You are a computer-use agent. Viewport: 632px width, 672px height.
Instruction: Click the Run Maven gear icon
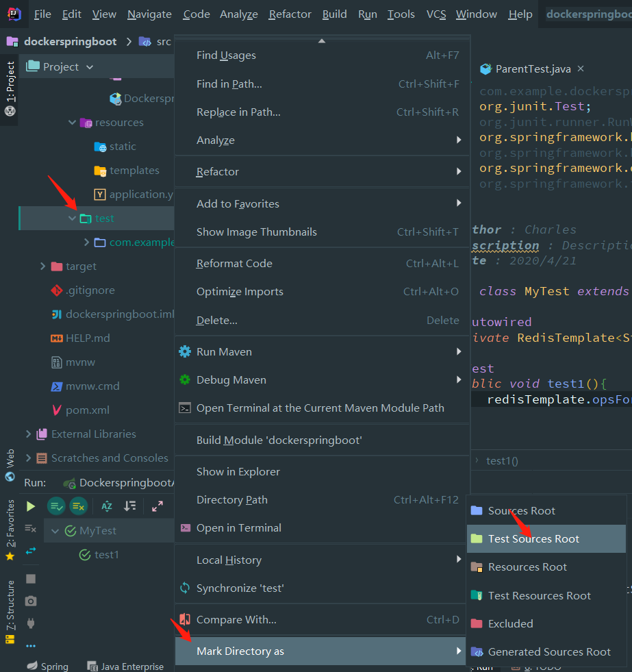185,352
